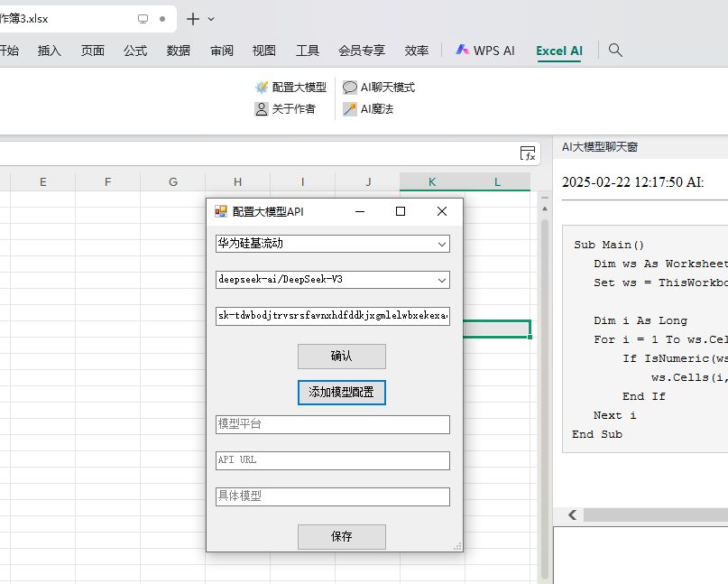Screen dimensions: 728x584
Task: Open the 页面 ribbon tab
Action: click(92, 51)
